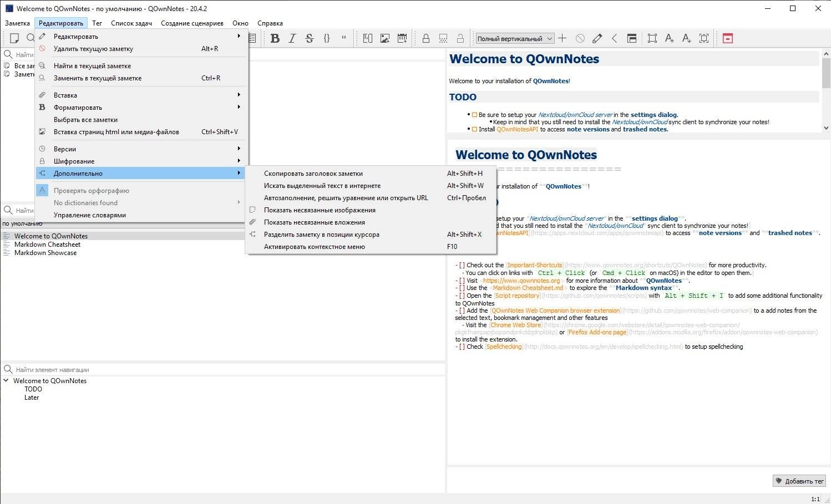The image size is (831, 504).
Task: Click the first closed padlock encrypt icon
Action: pos(426,38)
